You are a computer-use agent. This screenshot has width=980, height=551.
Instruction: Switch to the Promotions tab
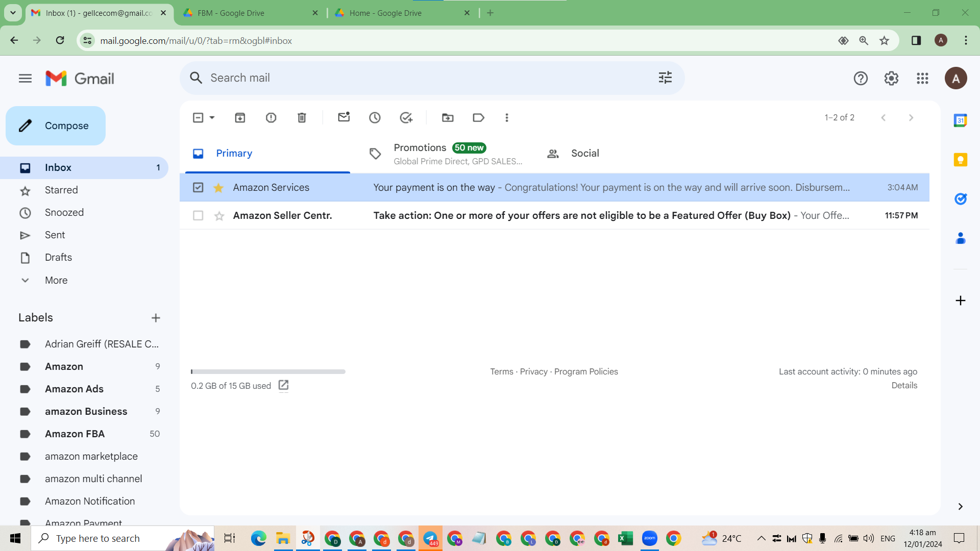point(445,154)
